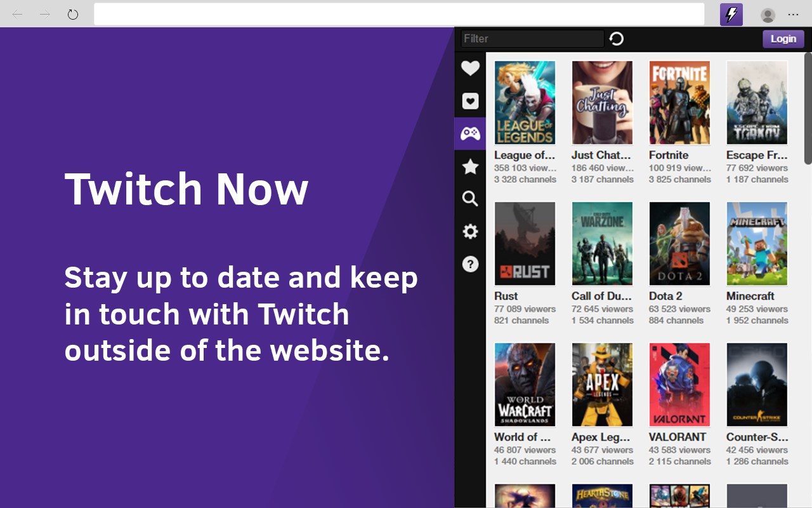Click the Login button
This screenshot has width=812, height=508.
pos(783,39)
